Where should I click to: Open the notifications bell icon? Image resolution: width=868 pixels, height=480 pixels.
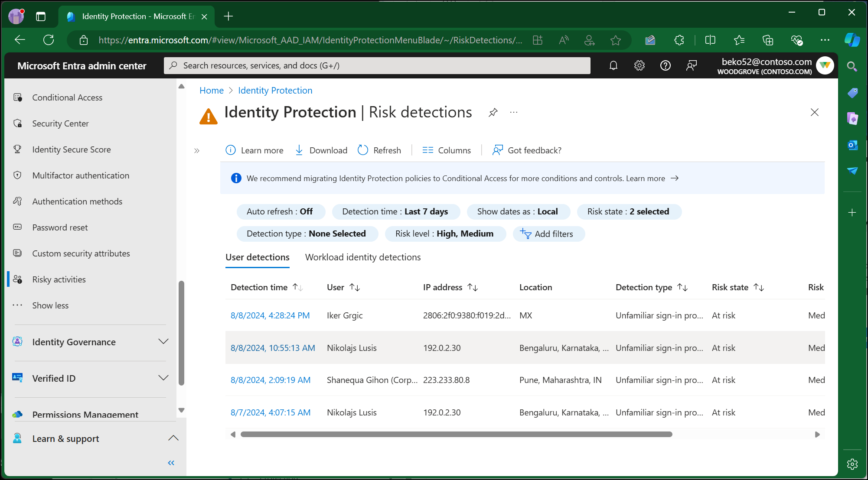pos(613,66)
